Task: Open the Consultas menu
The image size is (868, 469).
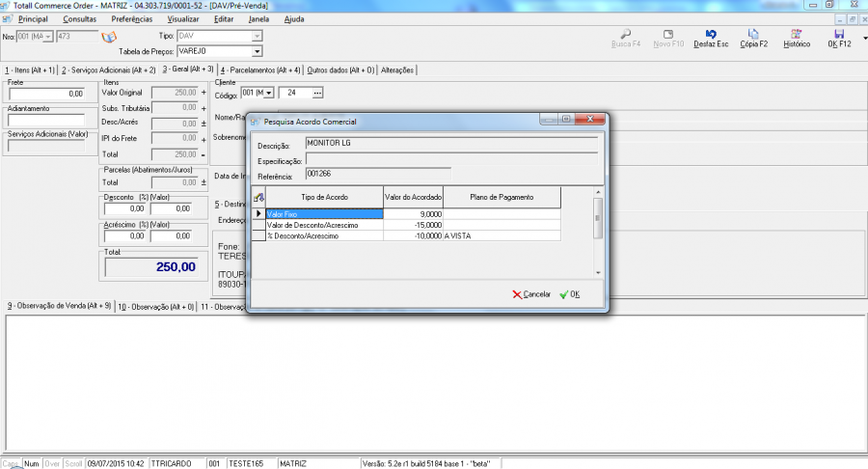Action: 79,19
